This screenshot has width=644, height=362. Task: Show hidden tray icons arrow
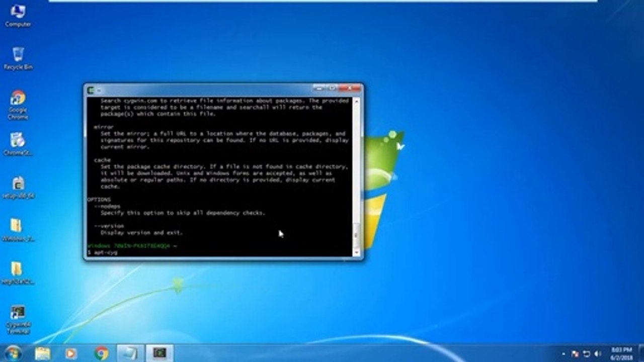coord(563,354)
